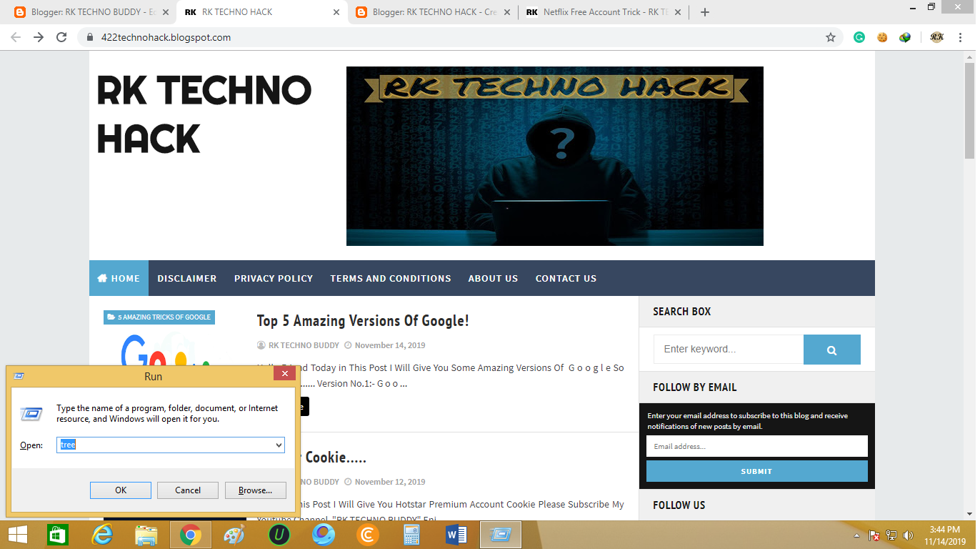Open the Windows Start button

tap(18, 535)
